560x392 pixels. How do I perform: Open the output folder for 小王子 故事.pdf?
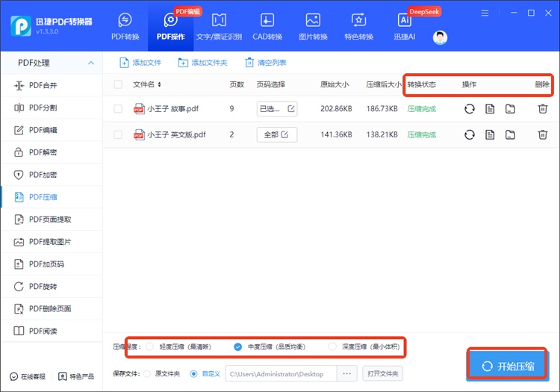510,108
